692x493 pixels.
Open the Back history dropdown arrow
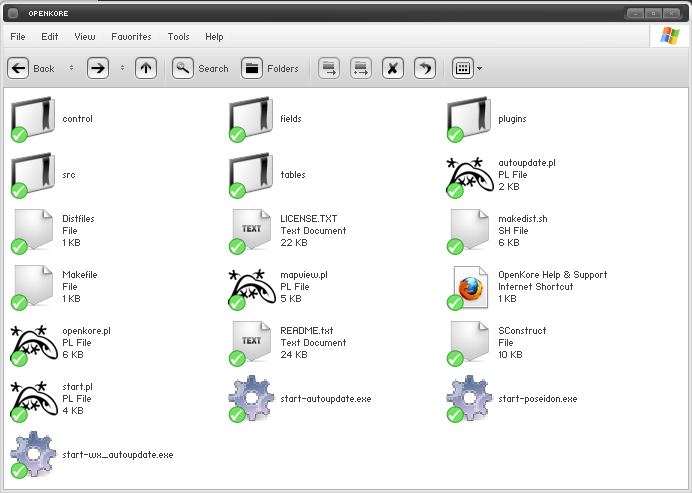[x=71, y=68]
